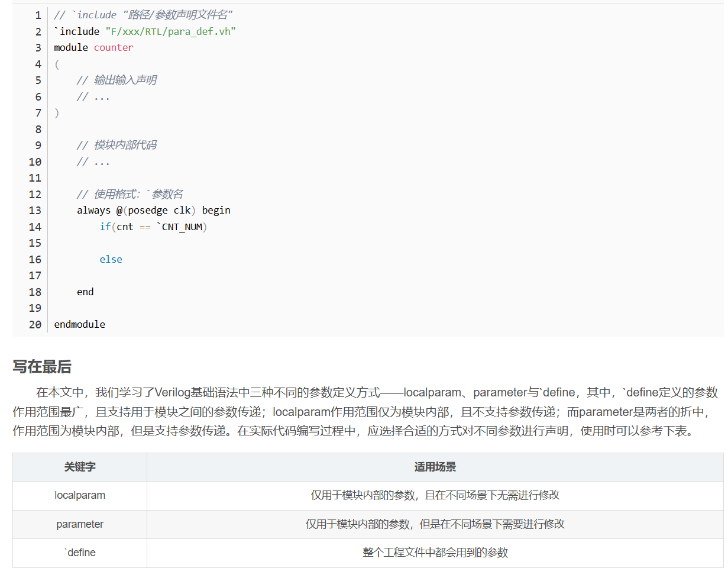The height and width of the screenshot is (581, 728).
Task: Click the parameter row in the table
Action: 79,524
